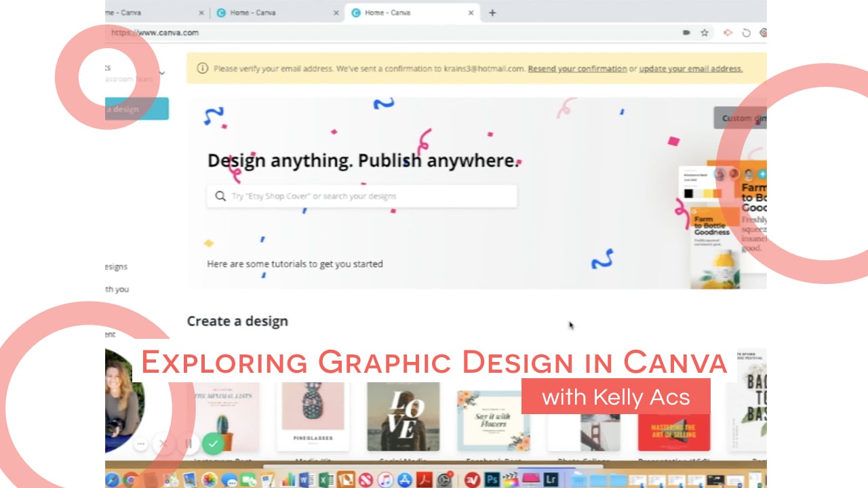Focus the Etsy Shop Cover search field
The height and width of the screenshot is (488, 868).
(361, 196)
